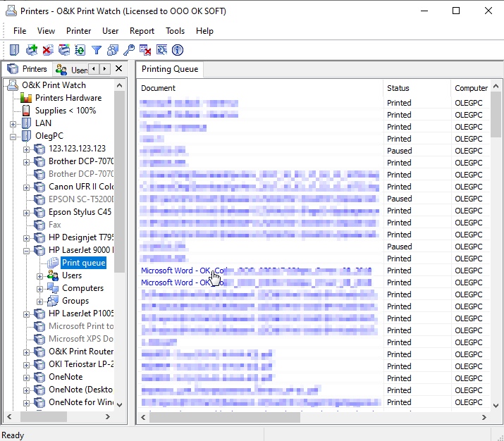Screen dimensions: 504x441
Task: Open the Tools menu
Action: (175, 31)
